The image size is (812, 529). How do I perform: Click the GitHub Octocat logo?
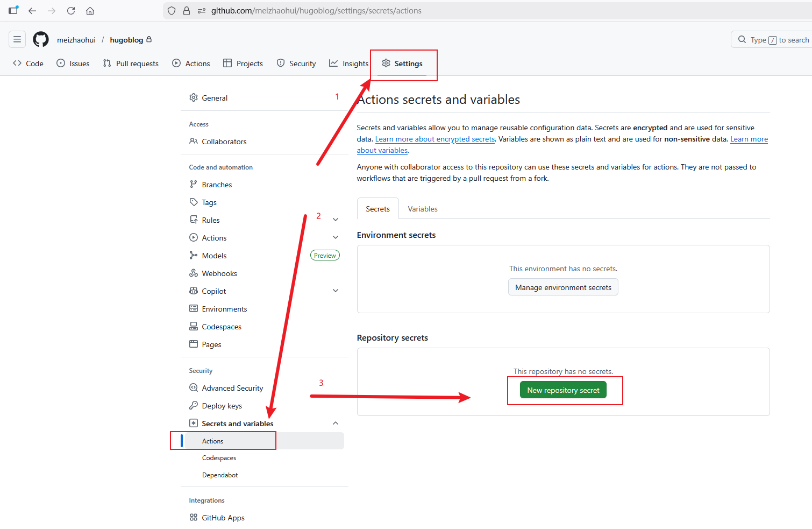pos(41,39)
